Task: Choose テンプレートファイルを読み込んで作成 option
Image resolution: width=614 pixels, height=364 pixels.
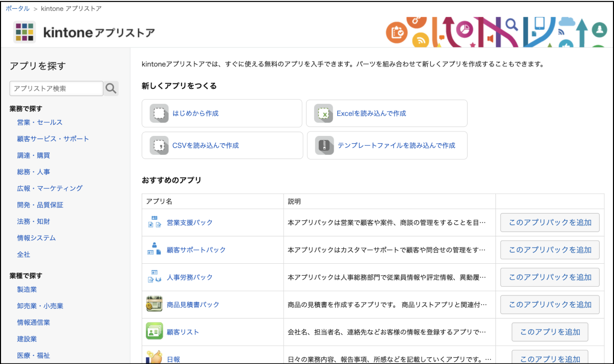Action: coord(396,145)
